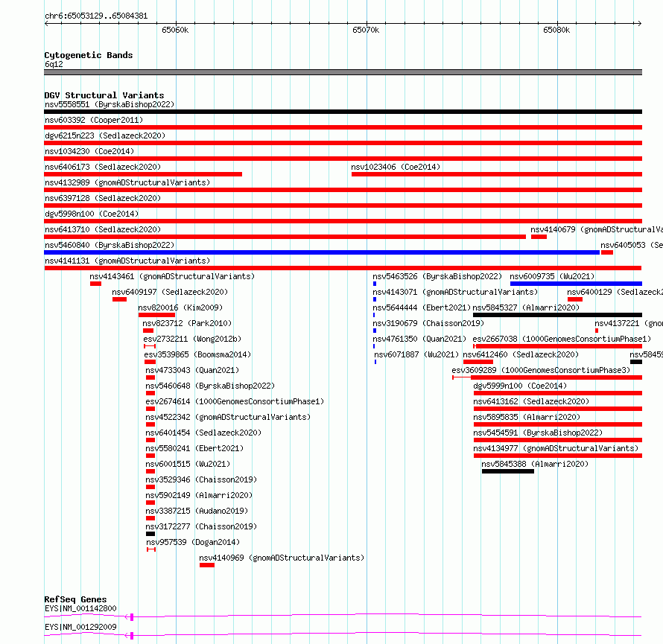Click black bar under nsv5845388 (Almarri2020)
The height and width of the screenshot is (644, 663).
pos(508,471)
